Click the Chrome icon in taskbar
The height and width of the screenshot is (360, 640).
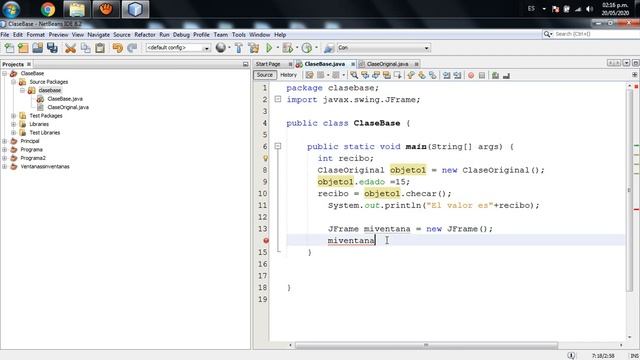[x=48, y=9]
